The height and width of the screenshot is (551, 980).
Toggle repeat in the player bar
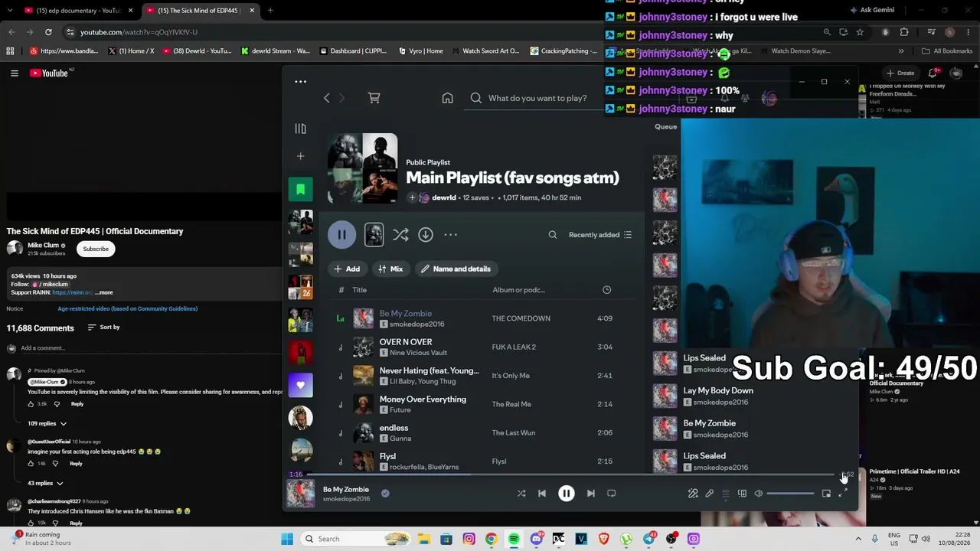coord(612,494)
